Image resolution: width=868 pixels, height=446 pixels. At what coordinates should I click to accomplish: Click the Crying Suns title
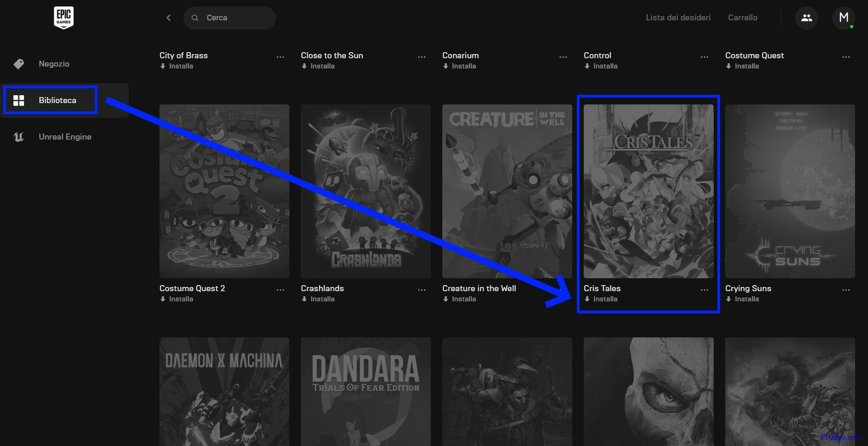[748, 288]
